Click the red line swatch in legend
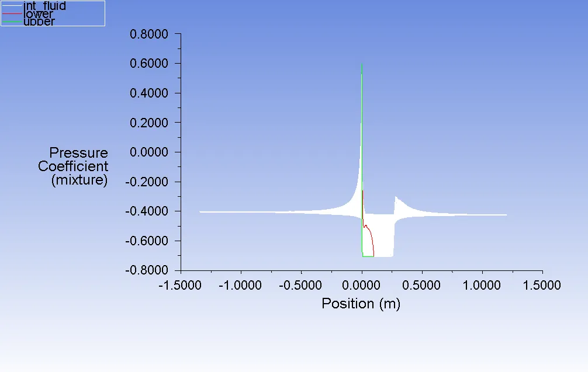This screenshot has width=588, height=372. 12,14
